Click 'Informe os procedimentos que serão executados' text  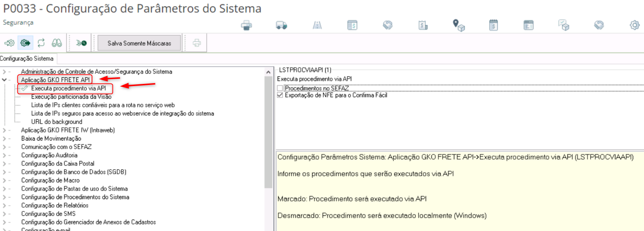click(x=366, y=174)
